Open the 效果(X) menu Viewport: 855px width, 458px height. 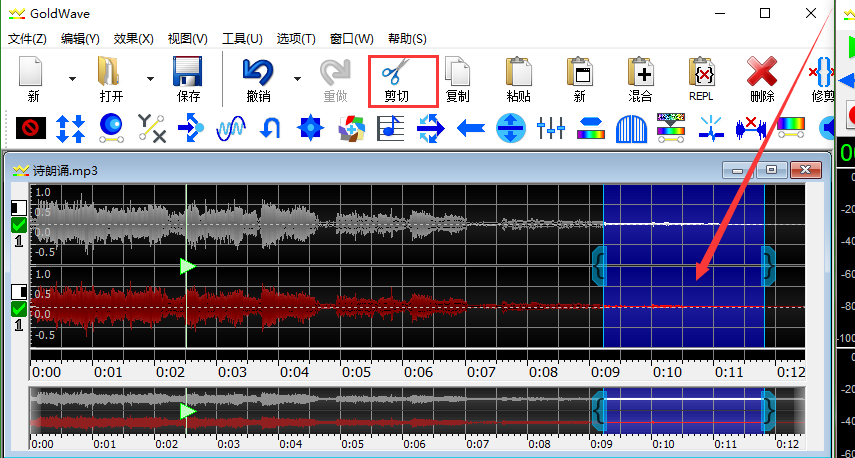[134, 39]
